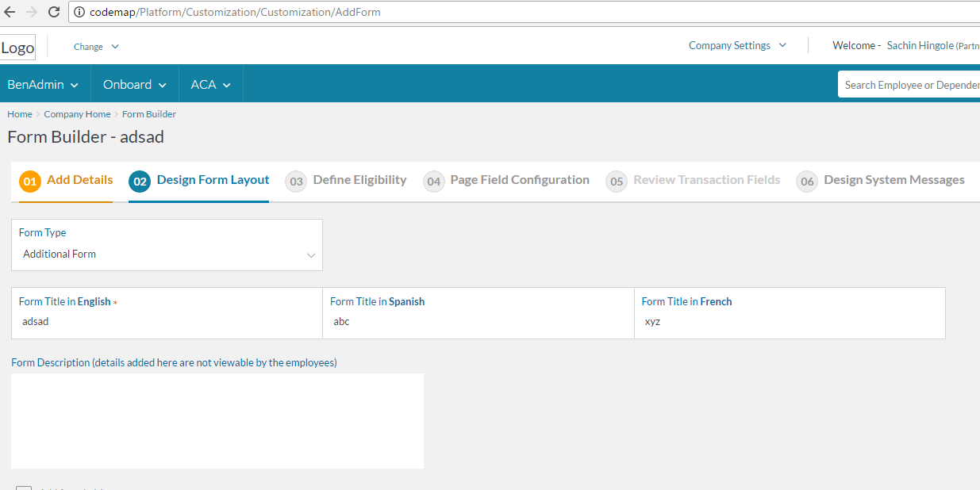
Task: Reload the page with refresh icon
Action: coord(54,13)
